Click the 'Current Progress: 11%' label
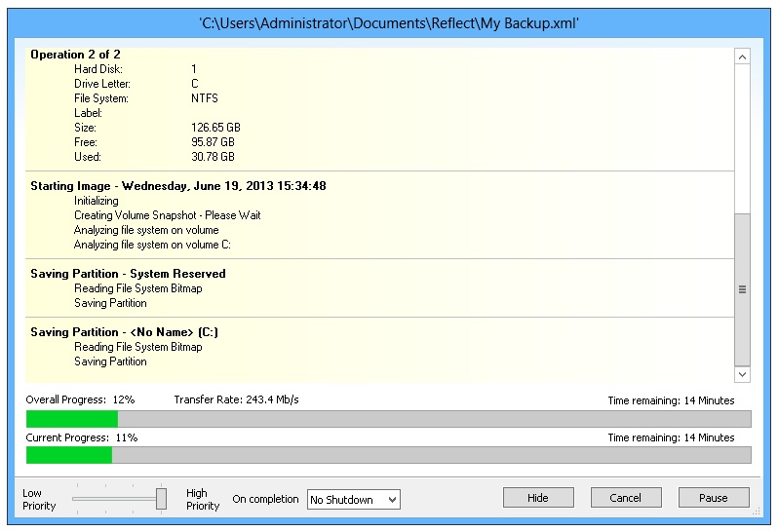Screen dimensions: 778x532 [81, 437]
